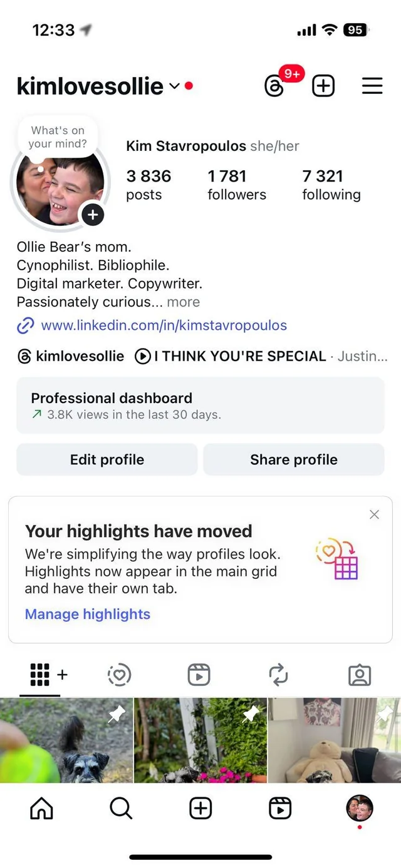Tap the Edit profile button
Screen dimensions: 401x868
(107, 459)
